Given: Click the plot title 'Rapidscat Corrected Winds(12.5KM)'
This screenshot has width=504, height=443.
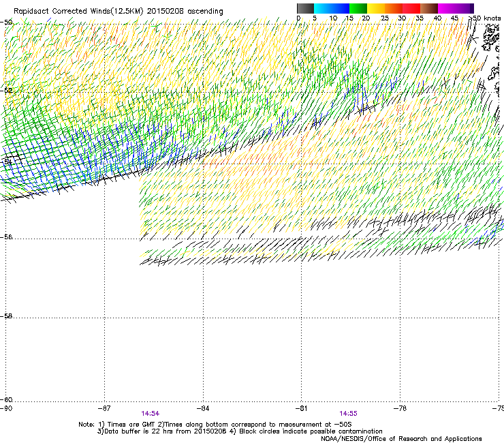Looking at the screenshot, I should coord(78,12).
